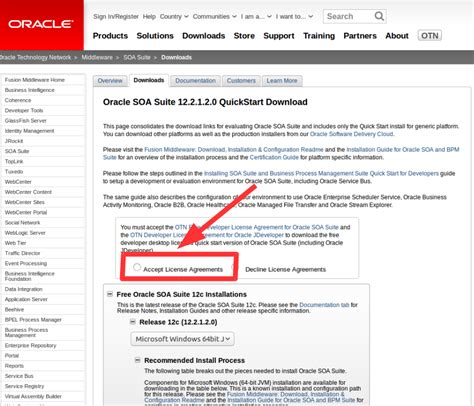Open Oracle Software Delivery Cloud link
This screenshot has width=474, height=406.
pyautogui.click(x=351, y=134)
